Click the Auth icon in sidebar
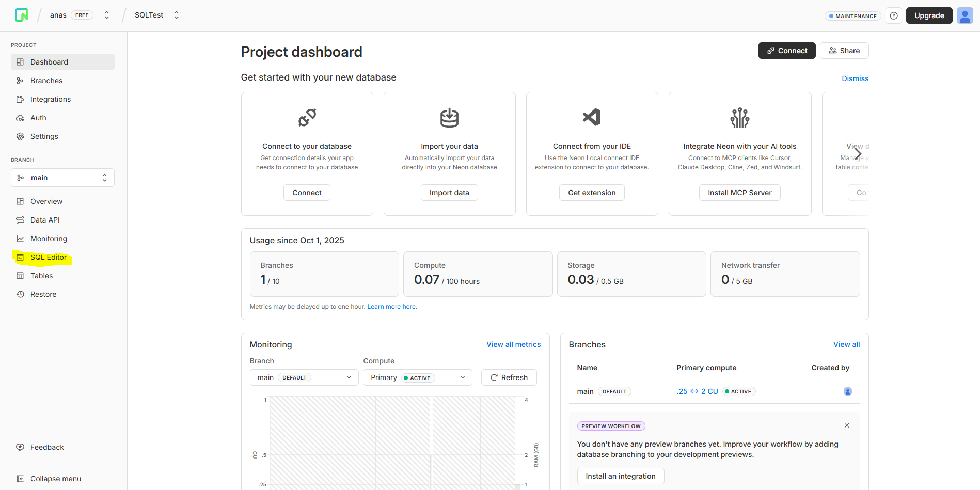Viewport: 980px width, 490px height. click(20, 118)
